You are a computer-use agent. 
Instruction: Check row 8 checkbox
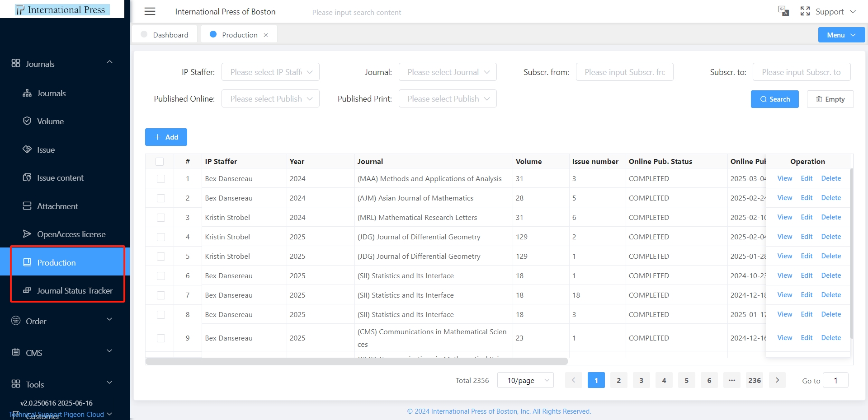(x=161, y=315)
